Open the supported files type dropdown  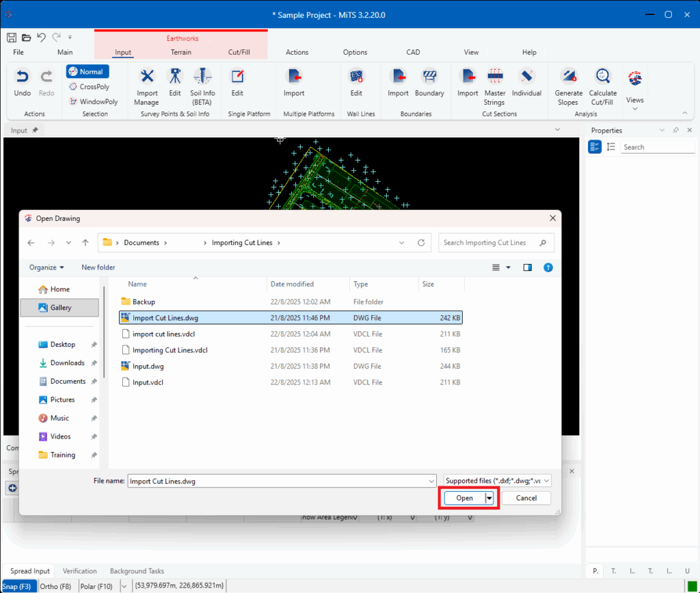coord(498,481)
